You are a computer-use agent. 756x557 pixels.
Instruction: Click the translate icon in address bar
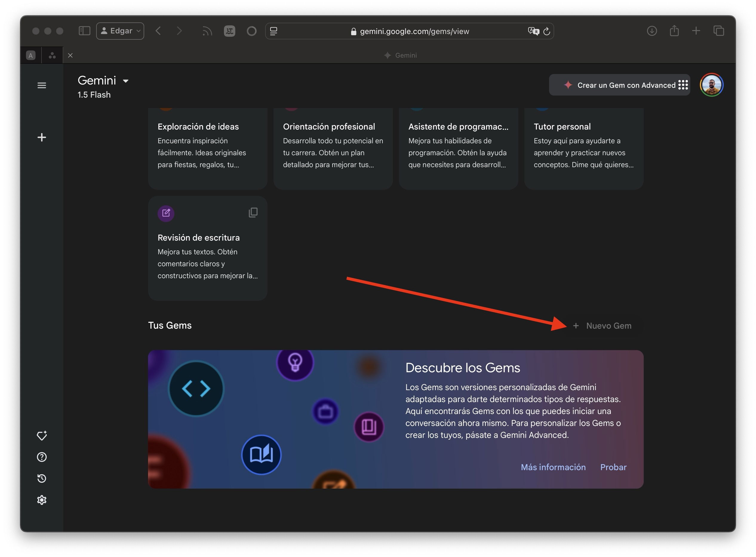533,31
